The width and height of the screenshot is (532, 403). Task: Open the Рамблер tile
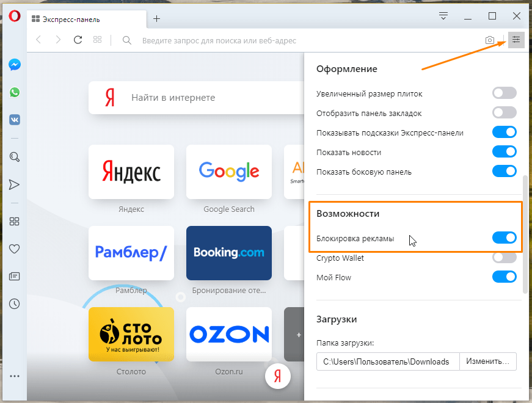(x=131, y=253)
